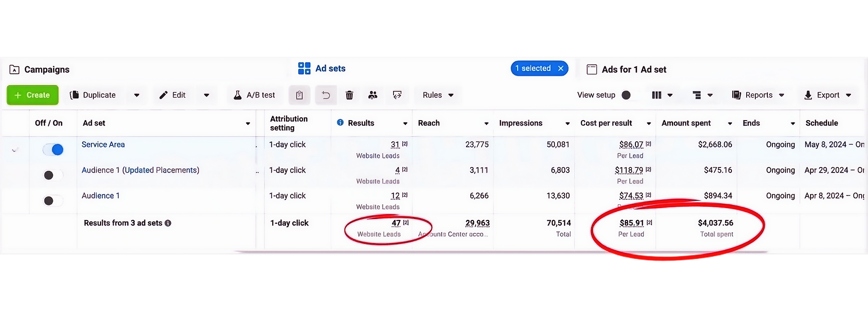Expand the Reports dropdown arrow
Image resolution: width=868 pixels, height=311 pixels.
coord(782,95)
